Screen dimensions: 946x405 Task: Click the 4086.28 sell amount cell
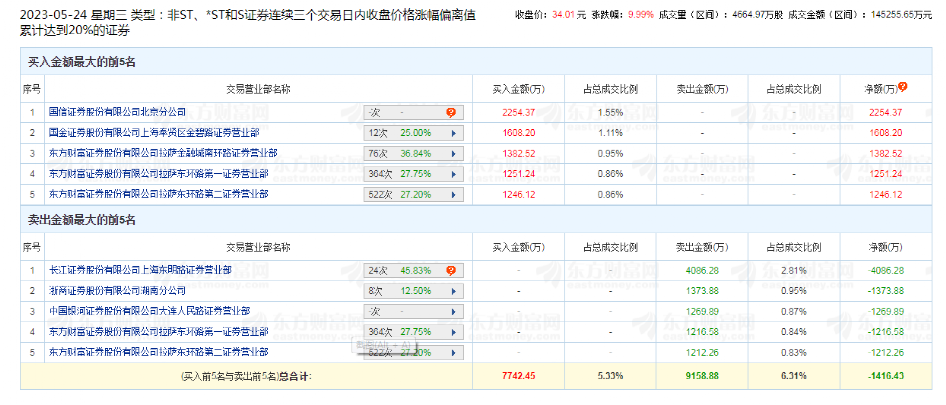point(702,270)
